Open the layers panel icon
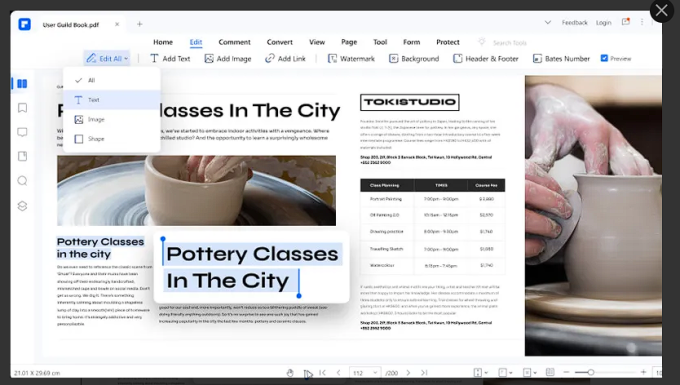This screenshot has width=680, height=385. [x=22, y=206]
